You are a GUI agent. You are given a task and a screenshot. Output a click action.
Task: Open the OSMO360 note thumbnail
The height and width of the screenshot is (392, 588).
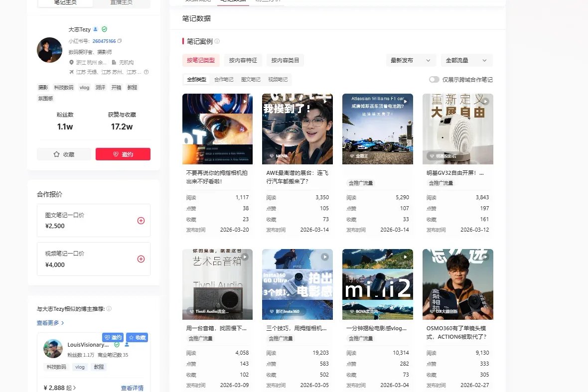[x=458, y=284]
